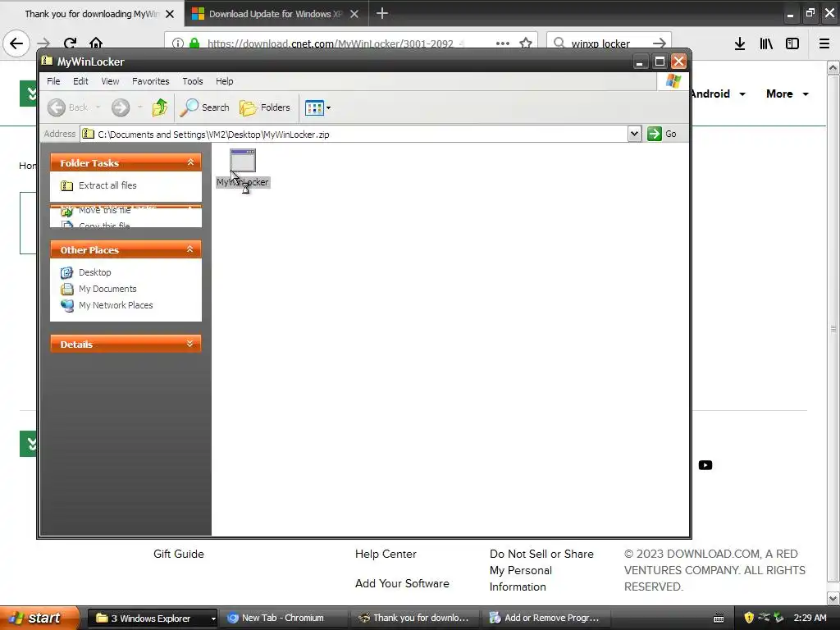Viewport: 840px width, 630px height.
Task: Open the View menu
Action: [110, 81]
